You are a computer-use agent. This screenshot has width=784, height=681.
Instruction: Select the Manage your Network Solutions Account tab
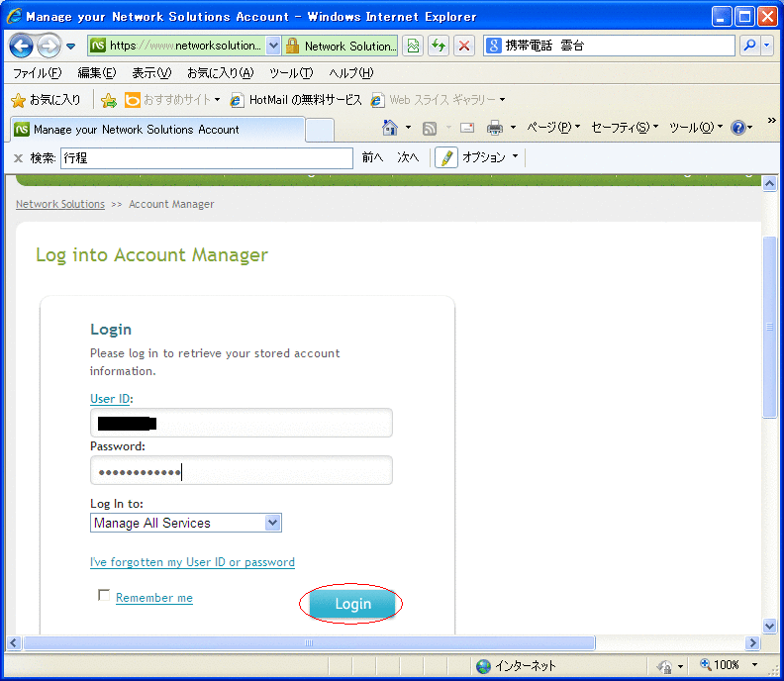point(157,130)
